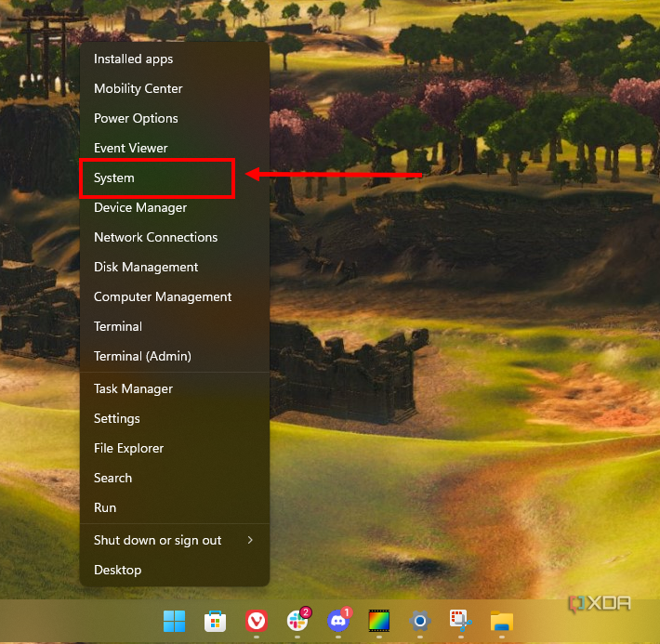Launch Task Manager
Viewport: 660px width, 644px height.
175,389
